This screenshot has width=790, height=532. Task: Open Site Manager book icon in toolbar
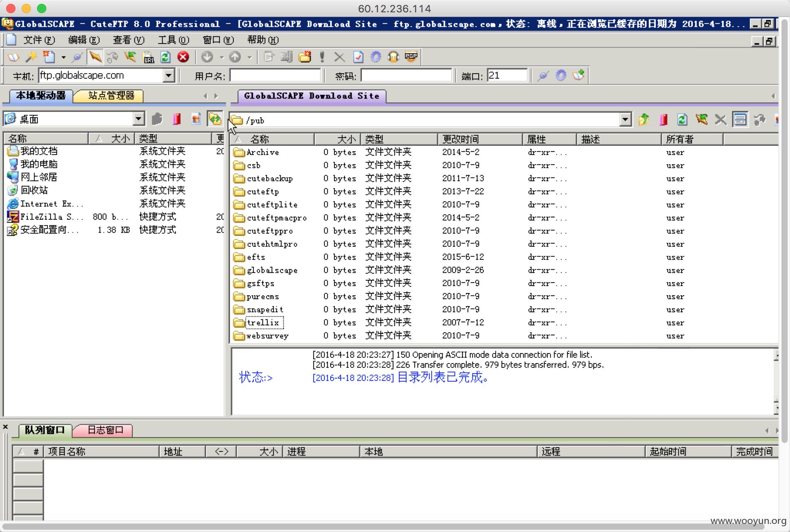click(13, 57)
